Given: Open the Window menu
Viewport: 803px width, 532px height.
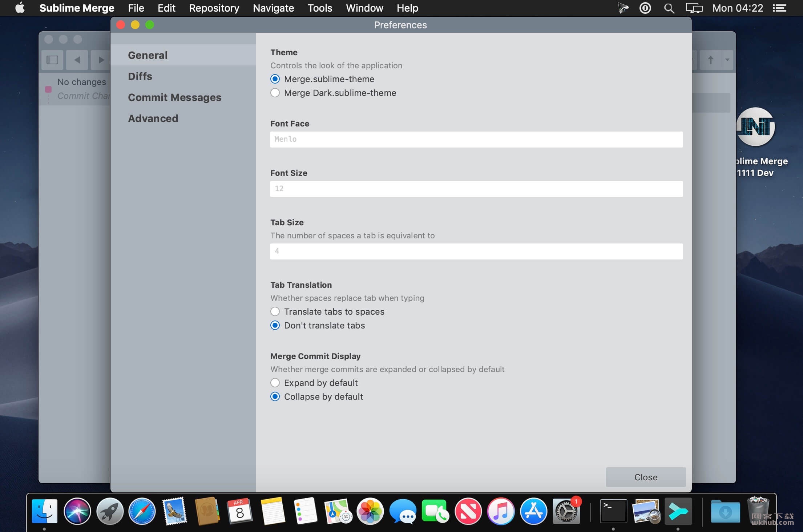Looking at the screenshot, I should [x=364, y=8].
